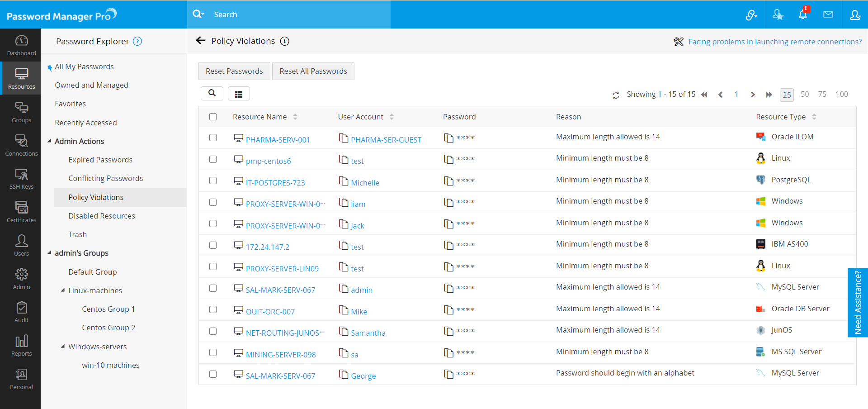The height and width of the screenshot is (409, 868).
Task: Click the table search magnifier icon
Action: (212, 93)
